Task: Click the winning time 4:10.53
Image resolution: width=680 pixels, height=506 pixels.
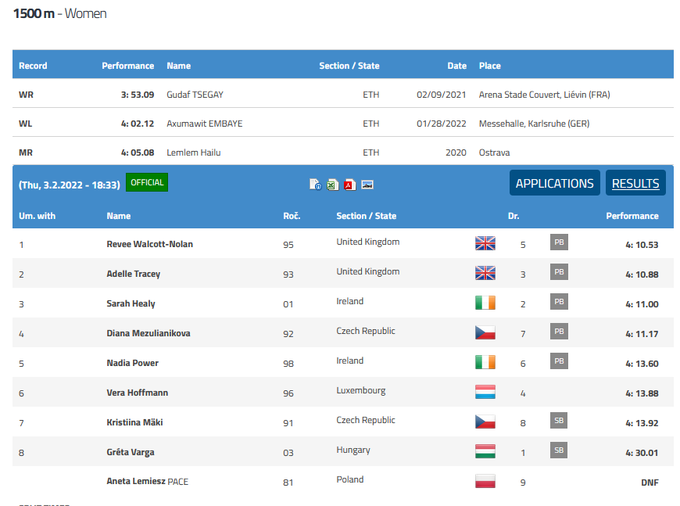Action: tap(642, 245)
